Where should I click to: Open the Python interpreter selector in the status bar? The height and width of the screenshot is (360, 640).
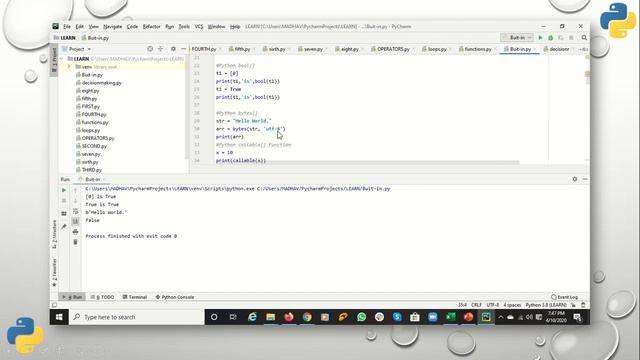click(546, 305)
